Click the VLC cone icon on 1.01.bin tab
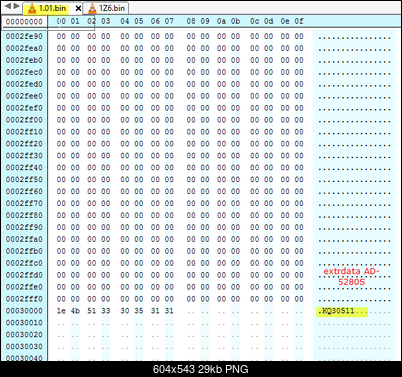The width and height of the screenshot is (402, 377). [x=32, y=8]
